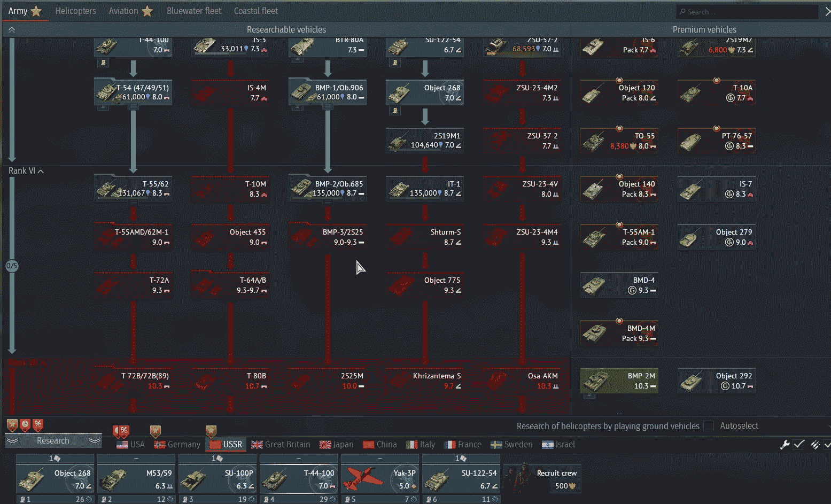Open the Coastal fleet tab

coord(256,11)
